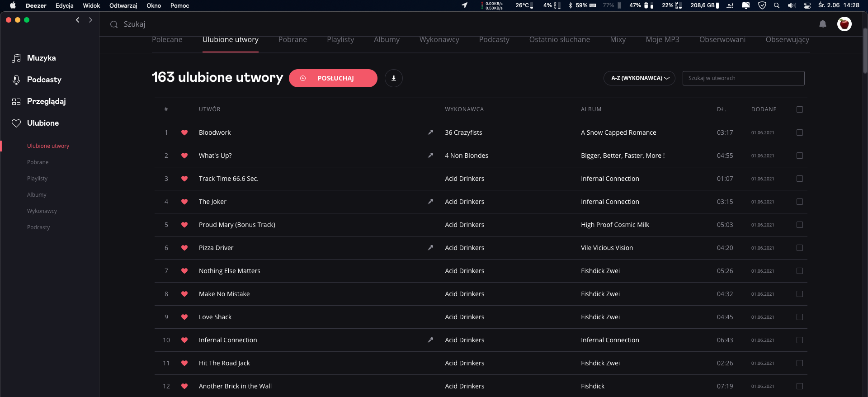Unlike Track Time 66.6 Sec. heart

pos(184,179)
